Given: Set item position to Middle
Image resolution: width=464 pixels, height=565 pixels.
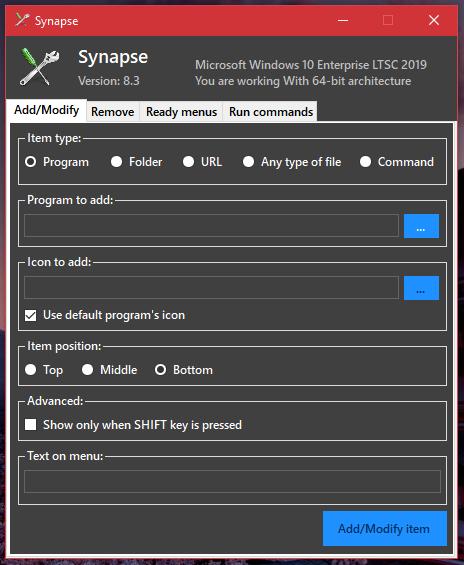Looking at the screenshot, I should click(110, 370).
